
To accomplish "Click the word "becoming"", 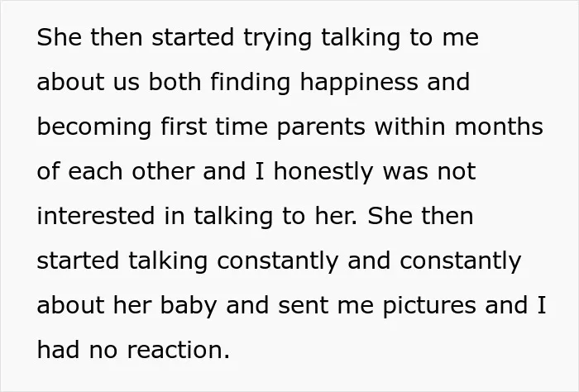I will click(x=94, y=127).
